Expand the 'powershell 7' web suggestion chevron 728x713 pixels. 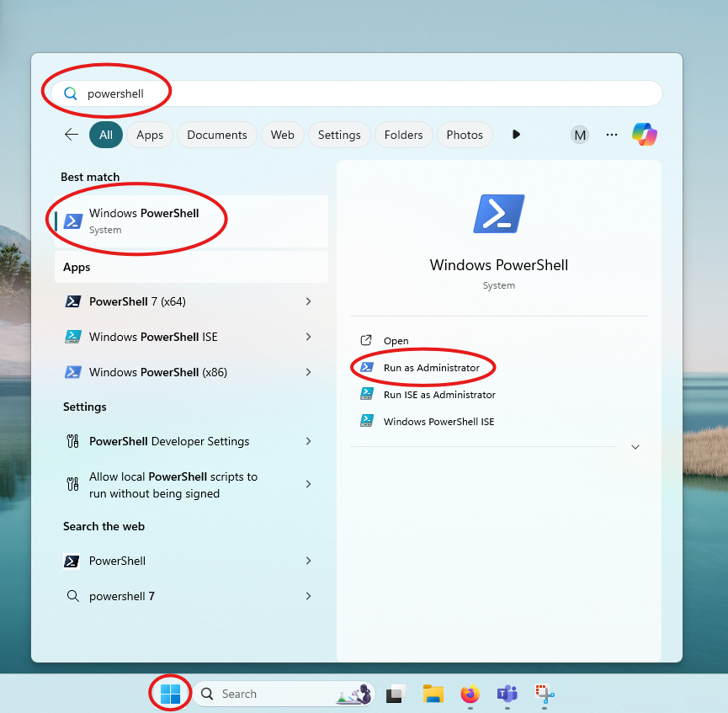[x=308, y=596]
